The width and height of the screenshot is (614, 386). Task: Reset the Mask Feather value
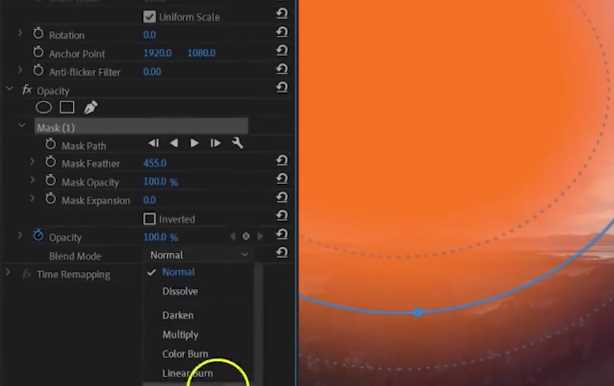[282, 161]
